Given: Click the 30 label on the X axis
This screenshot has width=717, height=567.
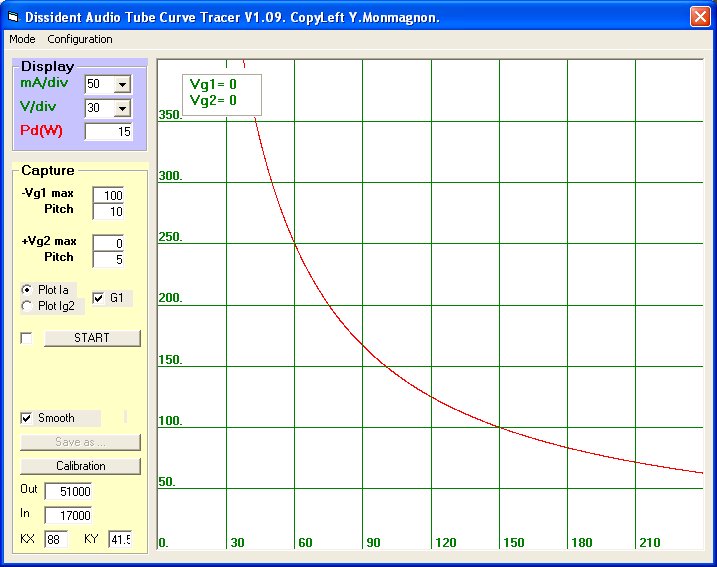Looking at the screenshot, I should [237, 543].
